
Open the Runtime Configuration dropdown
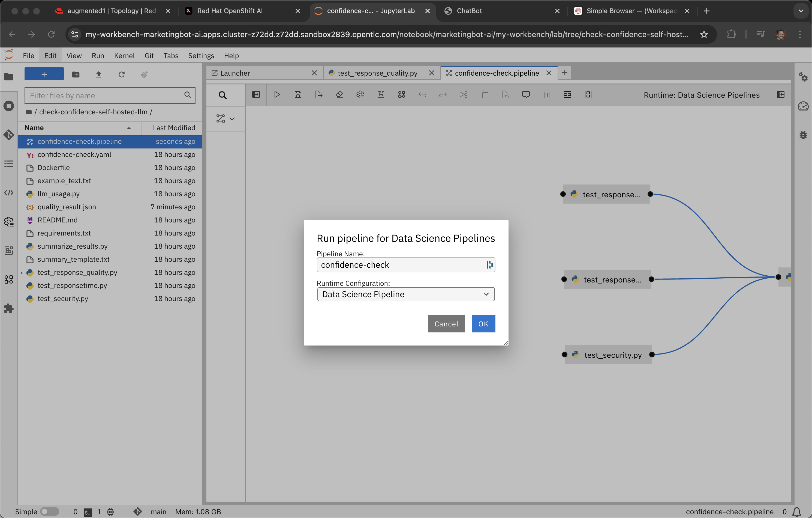406,294
